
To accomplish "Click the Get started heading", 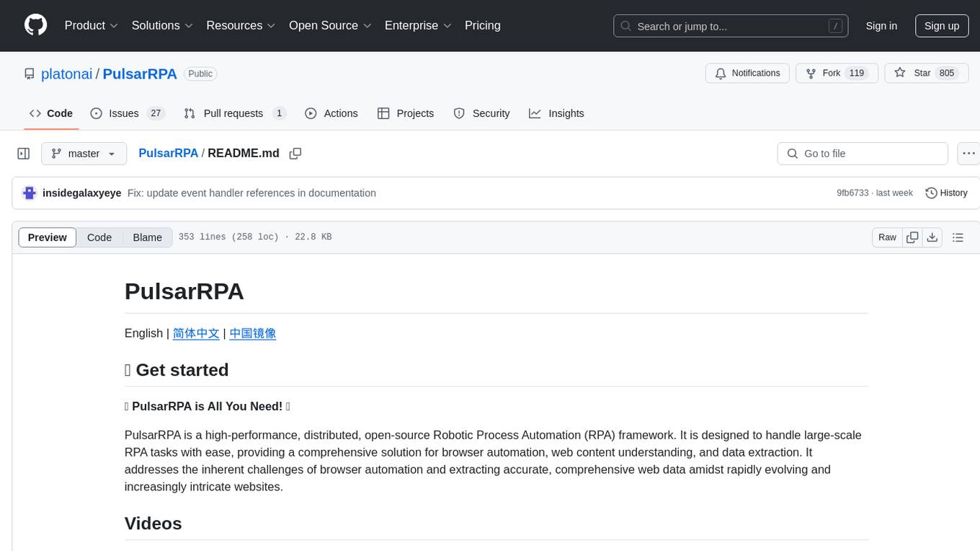I will click(x=177, y=370).
